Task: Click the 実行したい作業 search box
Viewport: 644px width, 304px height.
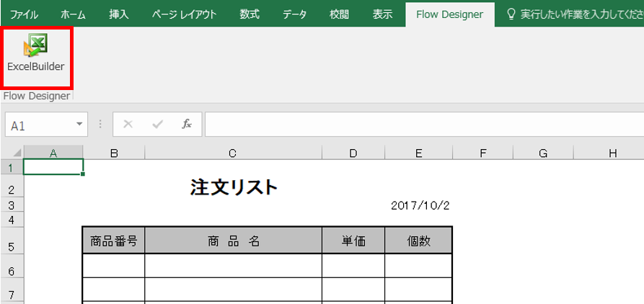Action: (x=581, y=15)
